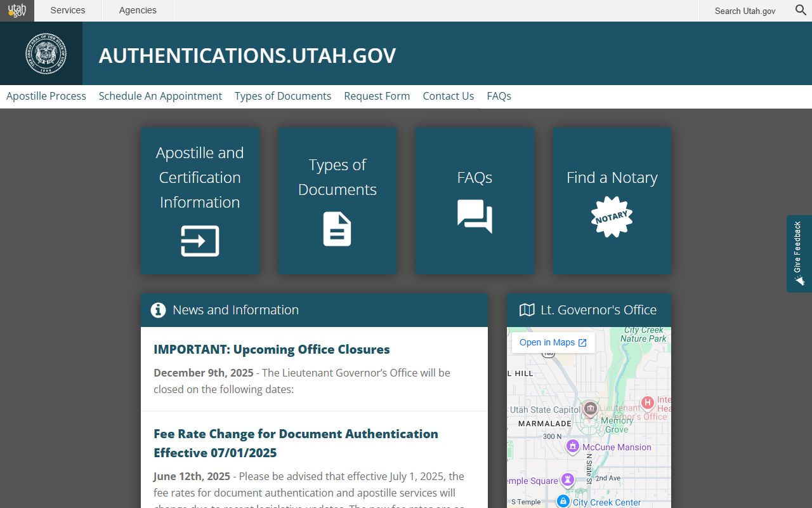This screenshot has width=812, height=508.
Task: Click MARMALADE neighborhood label on map
Action: (544, 424)
